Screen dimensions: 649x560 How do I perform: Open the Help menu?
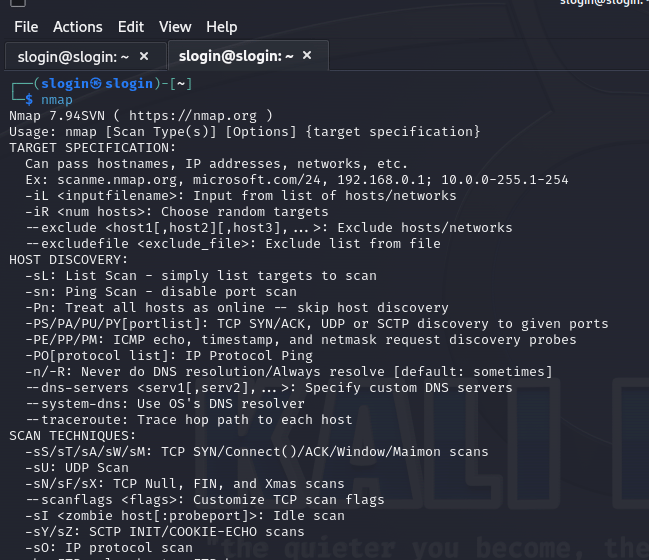pyautogui.click(x=222, y=27)
